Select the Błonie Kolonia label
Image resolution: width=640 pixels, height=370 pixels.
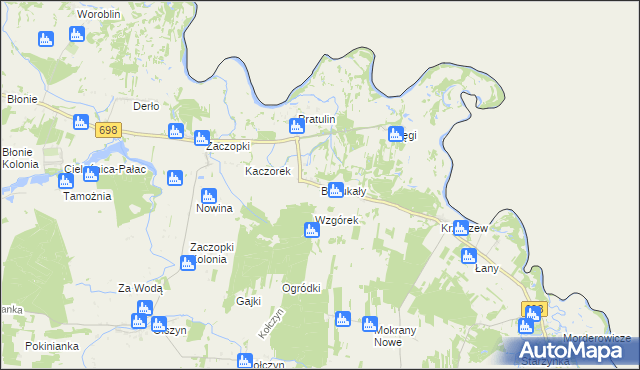(20, 158)
